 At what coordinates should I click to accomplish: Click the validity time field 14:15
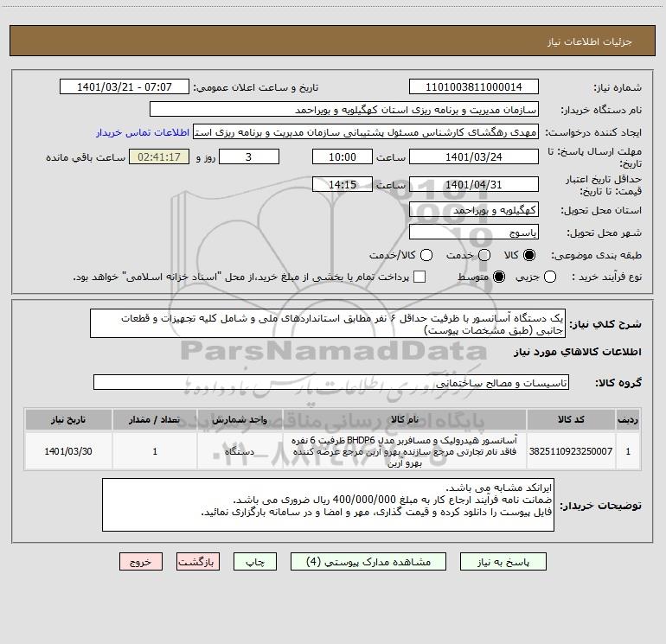pyautogui.click(x=343, y=184)
